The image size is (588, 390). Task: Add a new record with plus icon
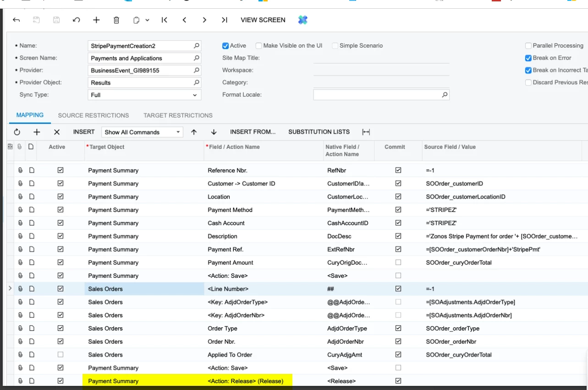tap(96, 20)
